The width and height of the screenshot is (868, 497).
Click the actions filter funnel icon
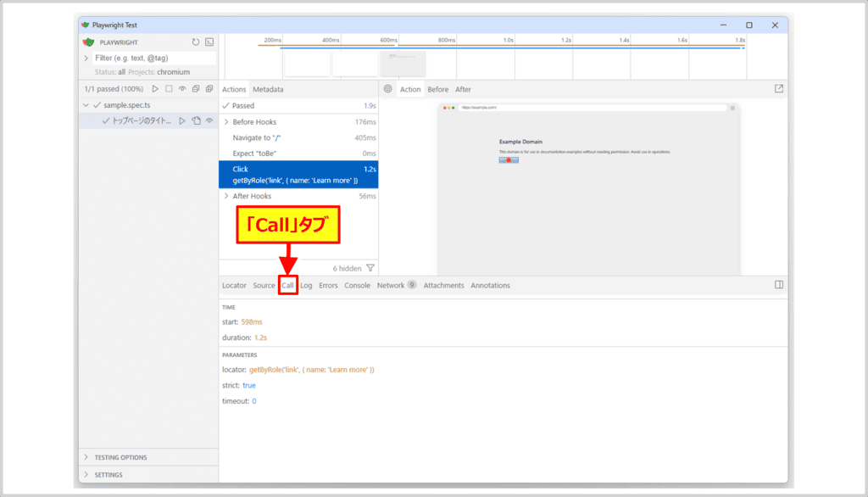pos(370,268)
